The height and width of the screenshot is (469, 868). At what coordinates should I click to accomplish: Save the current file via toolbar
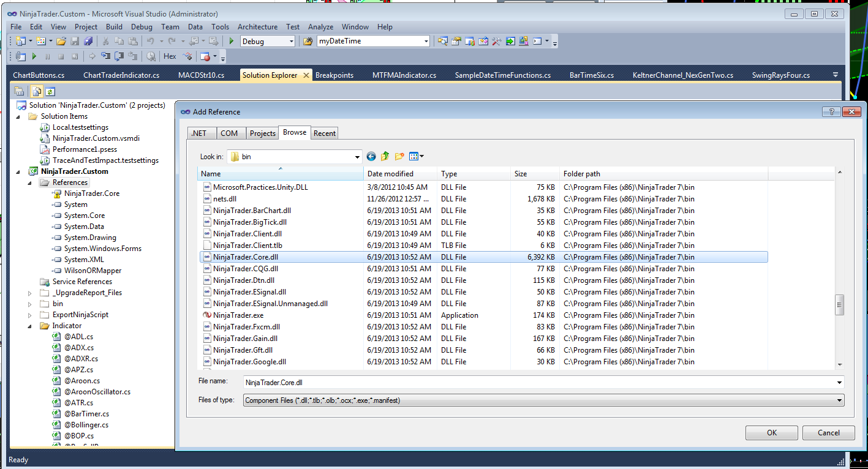[x=75, y=41]
